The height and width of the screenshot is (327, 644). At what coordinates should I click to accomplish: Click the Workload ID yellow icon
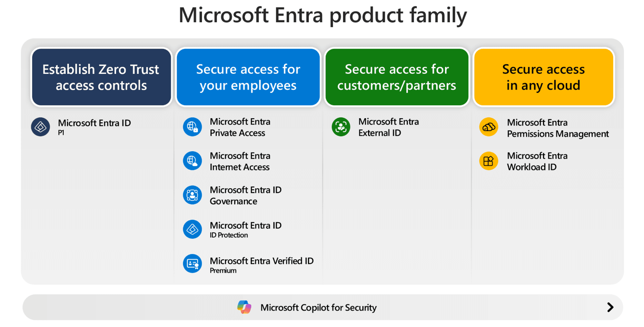point(489,161)
